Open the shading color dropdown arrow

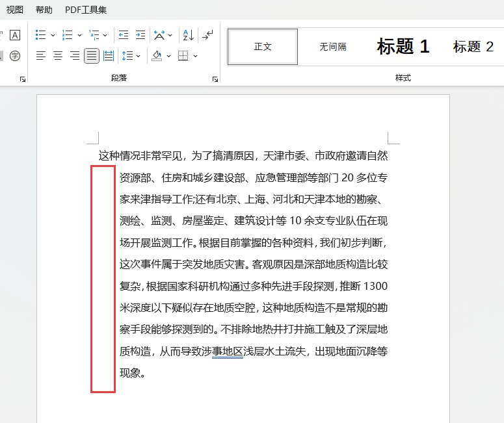(168, 57)
